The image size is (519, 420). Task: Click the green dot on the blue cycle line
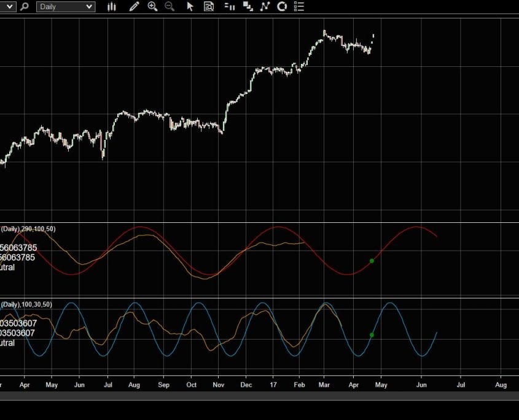tap(372, 335)
